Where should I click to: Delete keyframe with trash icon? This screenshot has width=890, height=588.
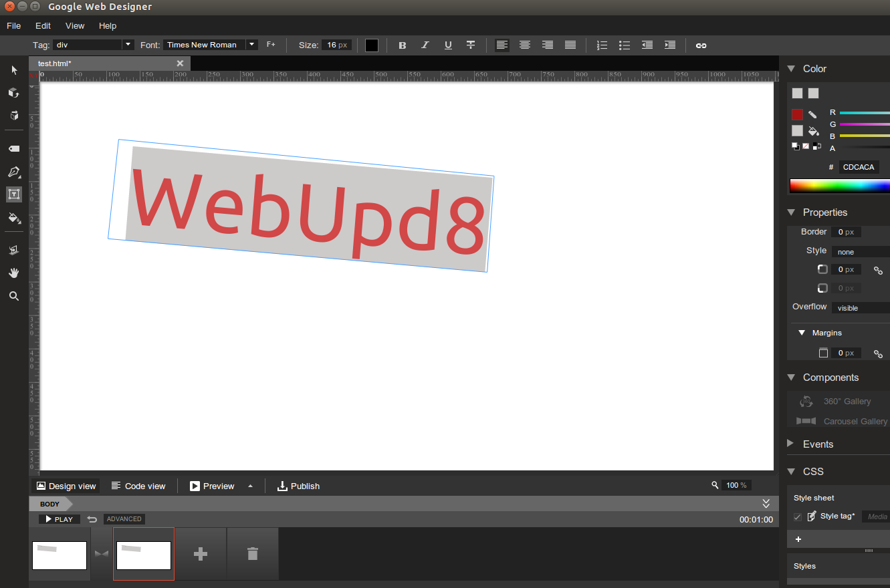click(252, 554)
